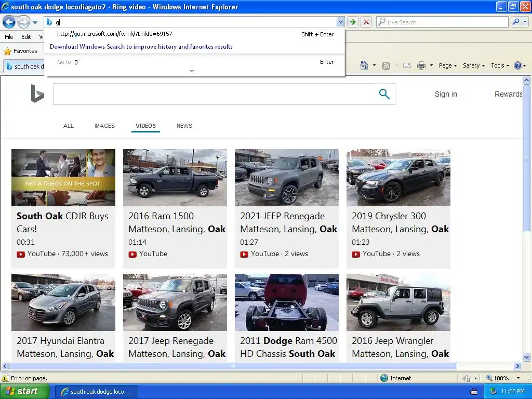Open the Safety menu dropdown
532x399 pixels.
tap(474, 65)
